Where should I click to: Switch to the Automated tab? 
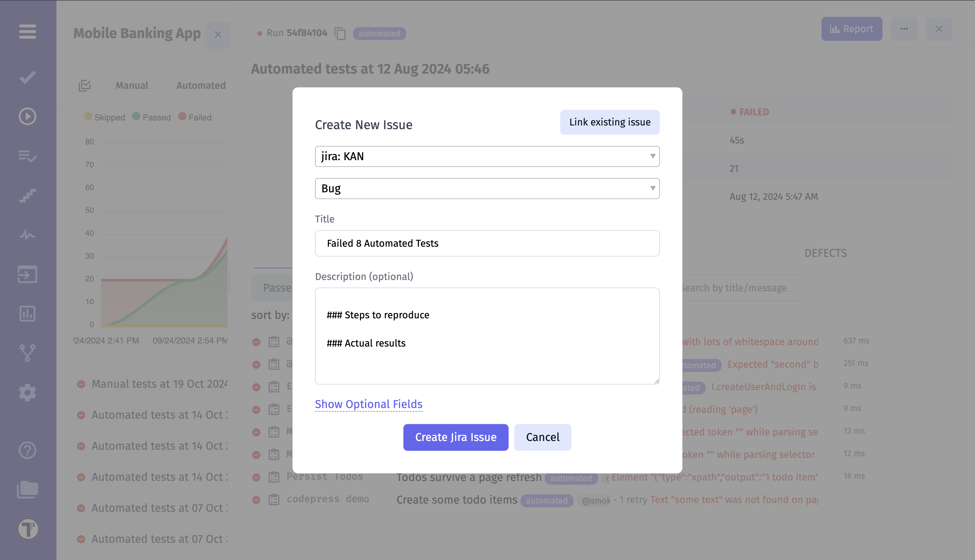[201, 85]
